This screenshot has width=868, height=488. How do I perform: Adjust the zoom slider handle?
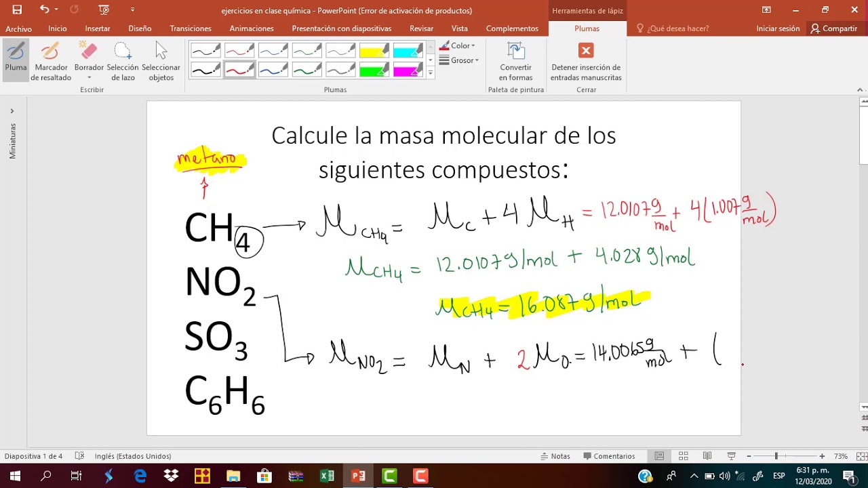[x=776, y=456]
